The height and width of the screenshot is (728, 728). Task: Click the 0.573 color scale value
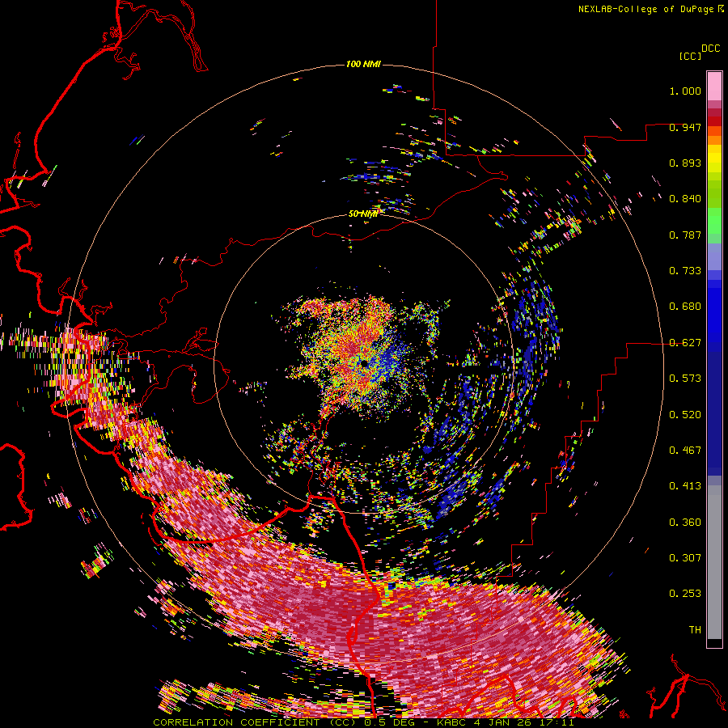(x=685, y=379)
